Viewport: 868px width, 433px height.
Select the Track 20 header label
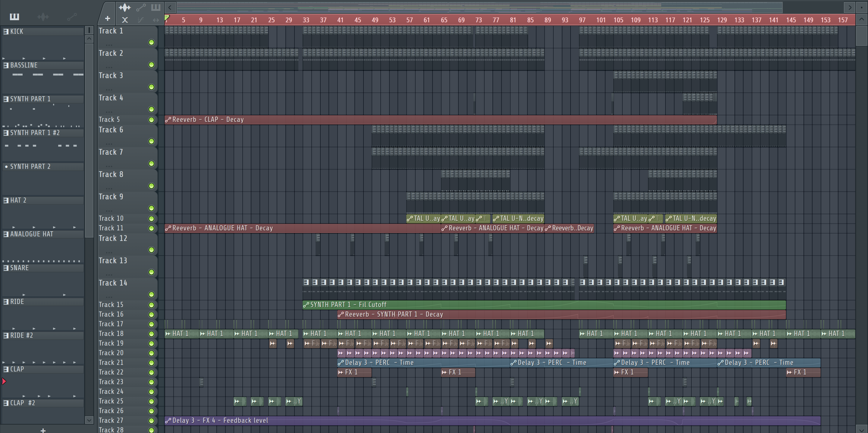(111, 353)
